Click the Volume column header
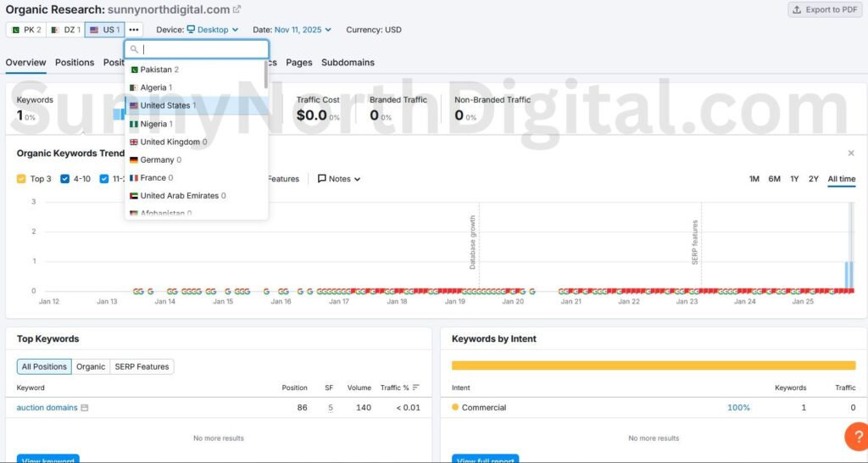 [359, 388]
